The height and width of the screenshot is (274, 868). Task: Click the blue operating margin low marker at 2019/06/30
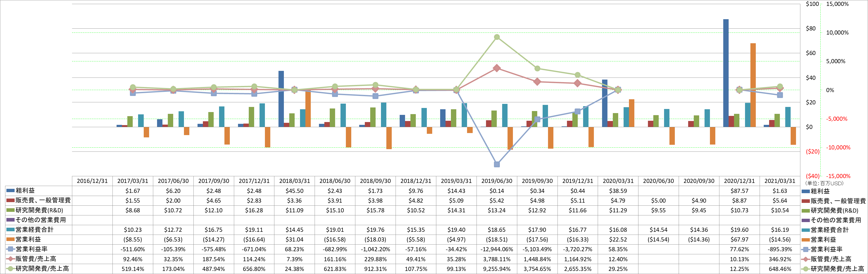click(497, 164)
